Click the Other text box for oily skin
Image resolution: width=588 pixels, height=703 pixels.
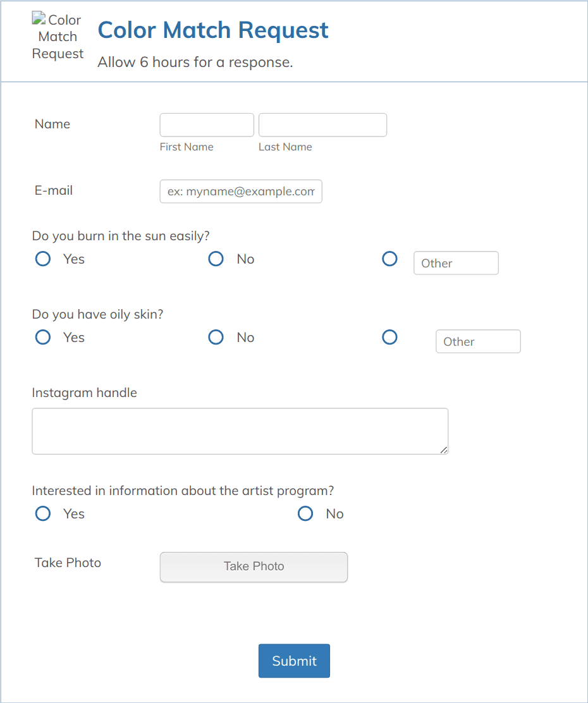point(478,341)
